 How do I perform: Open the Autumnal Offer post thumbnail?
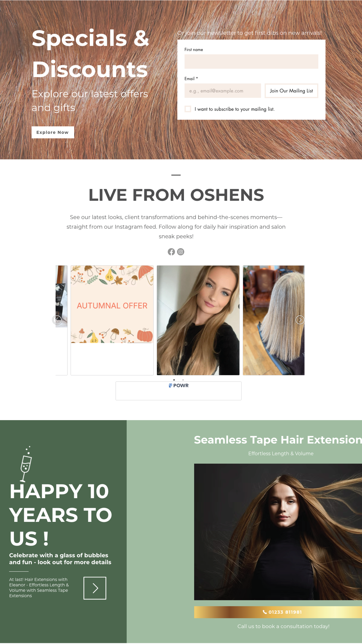112,320
